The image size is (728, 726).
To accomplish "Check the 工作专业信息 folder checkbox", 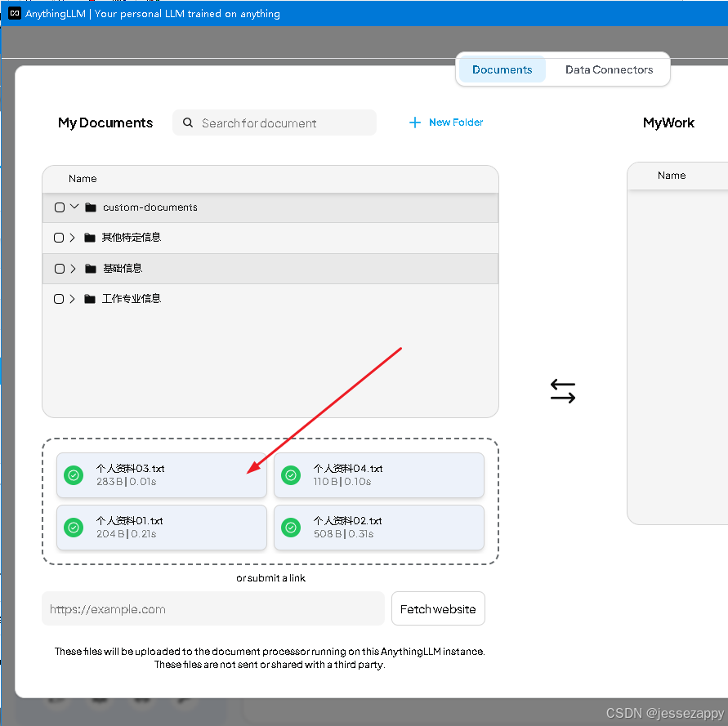I will (x=59, y=299).
